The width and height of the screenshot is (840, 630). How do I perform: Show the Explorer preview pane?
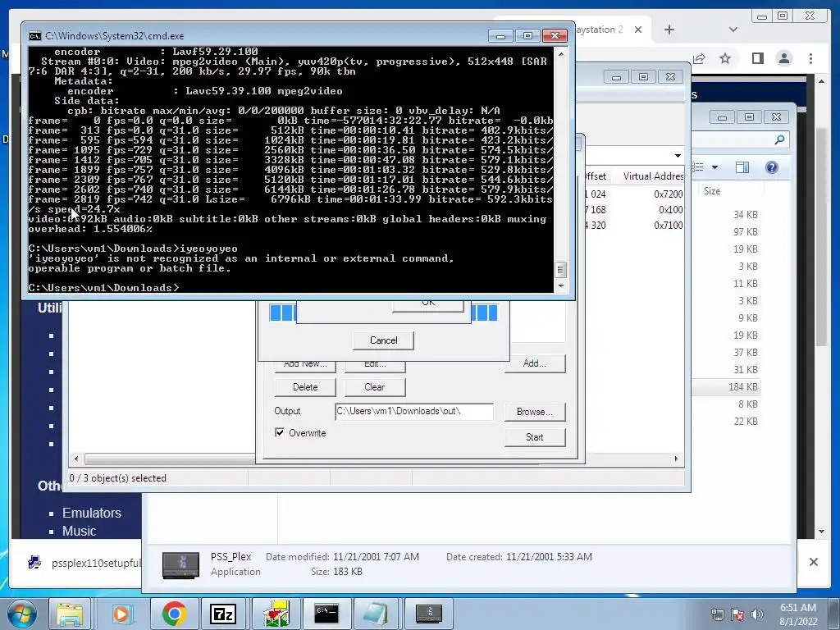pyautogui.click(x=742, y=167)
